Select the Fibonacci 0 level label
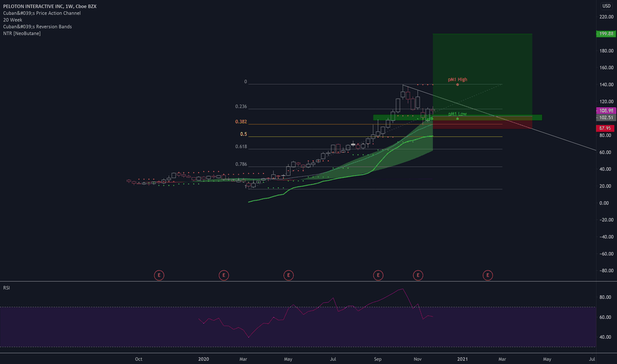Screen dimensions: 617x364 click(246, 82)
